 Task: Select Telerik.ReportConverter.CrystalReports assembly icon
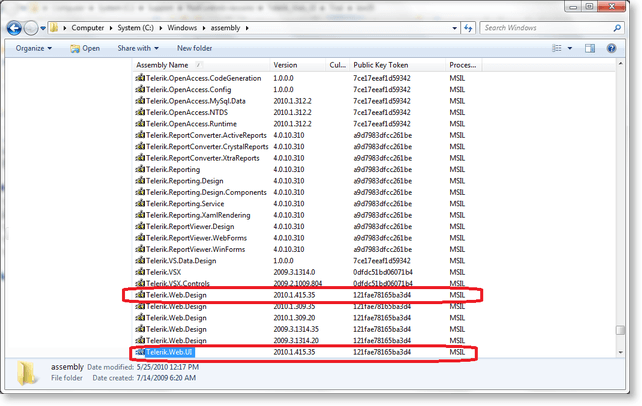coord(140,147)
